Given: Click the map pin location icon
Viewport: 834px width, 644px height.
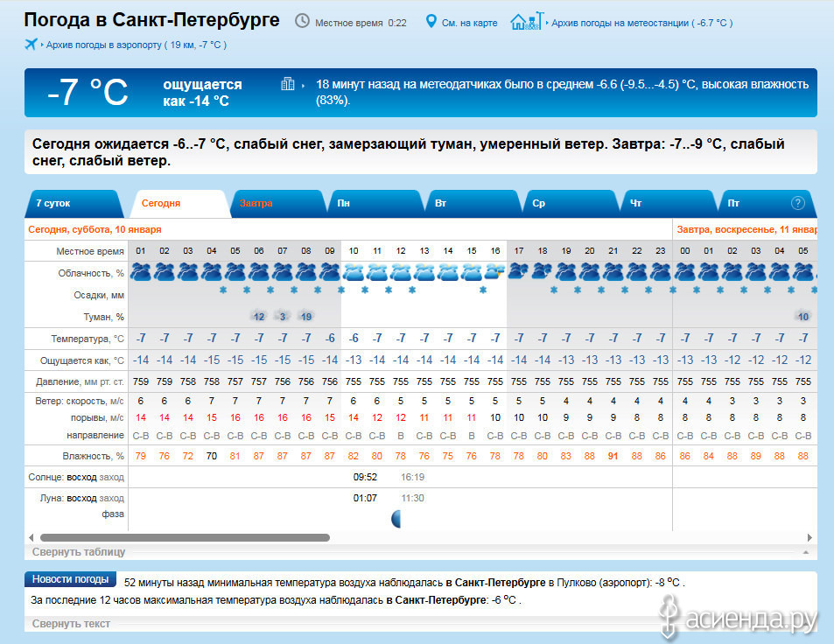Looking at the screenshot, I should [x=431, y=21].
